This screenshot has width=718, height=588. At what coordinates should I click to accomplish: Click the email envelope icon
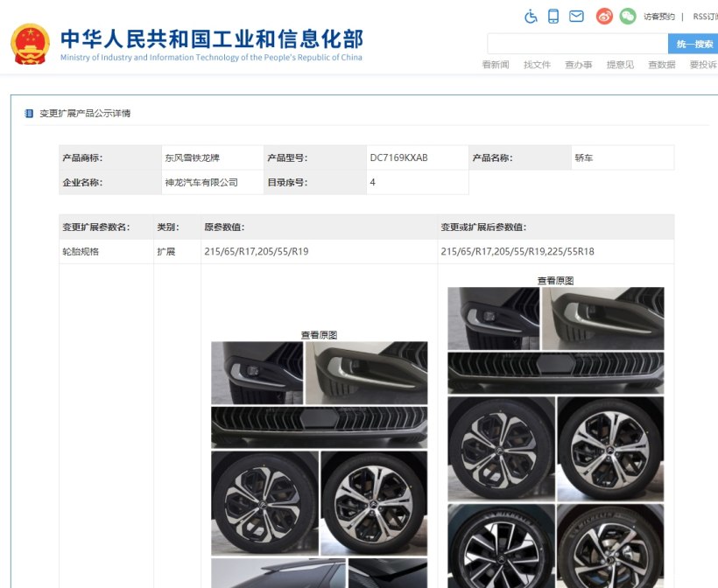(576, 17)
